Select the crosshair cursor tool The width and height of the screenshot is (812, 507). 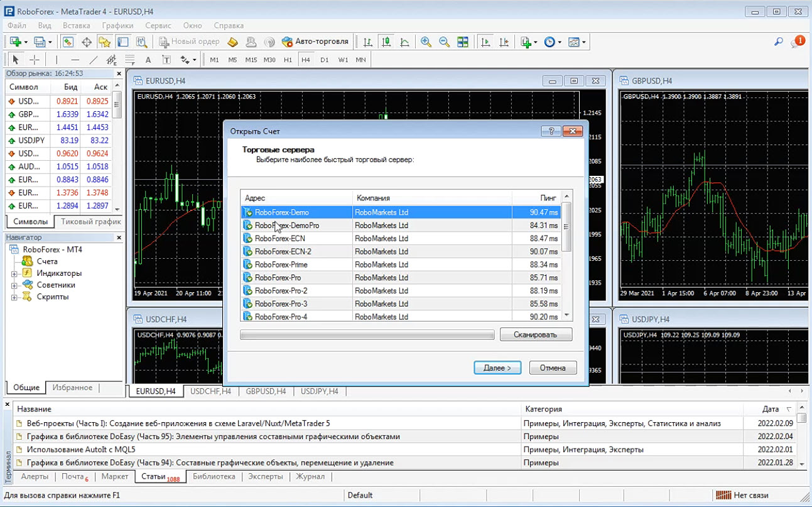pos(35,60)
